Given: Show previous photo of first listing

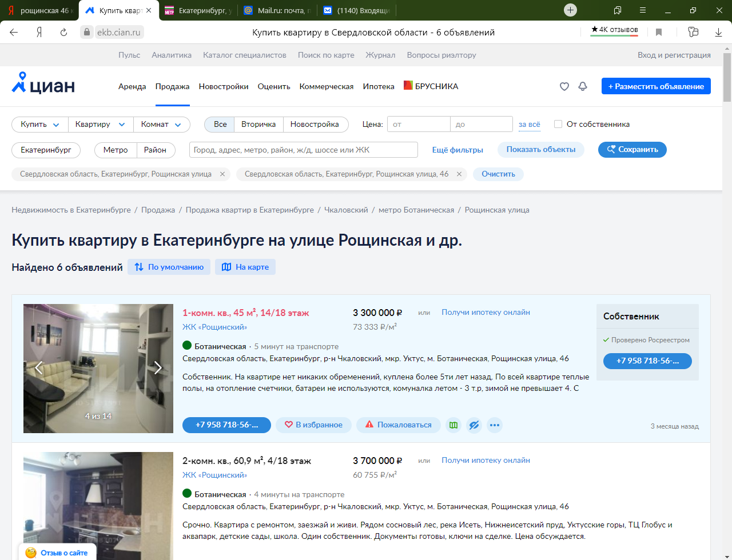Looking at the screenshot, I should tap(38, 368).
